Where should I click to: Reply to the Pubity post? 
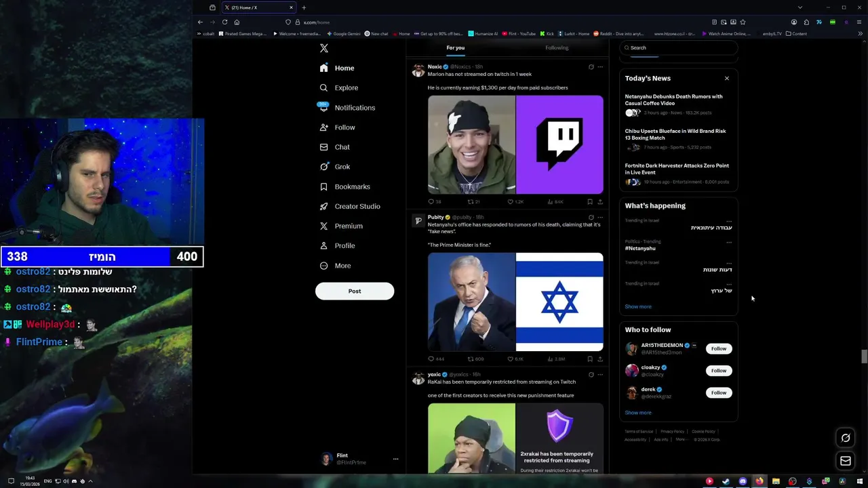click(x=435, y=359)
